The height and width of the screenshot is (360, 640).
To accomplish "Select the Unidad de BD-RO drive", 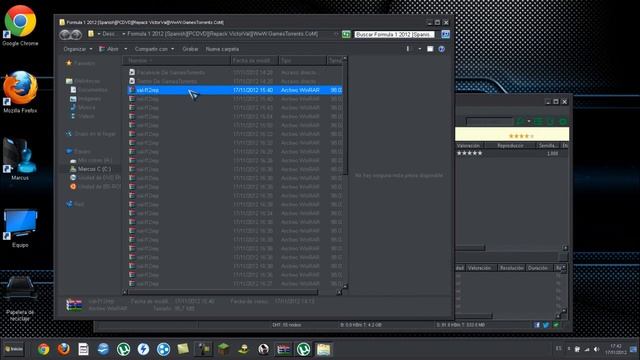I will coord(95,187).
